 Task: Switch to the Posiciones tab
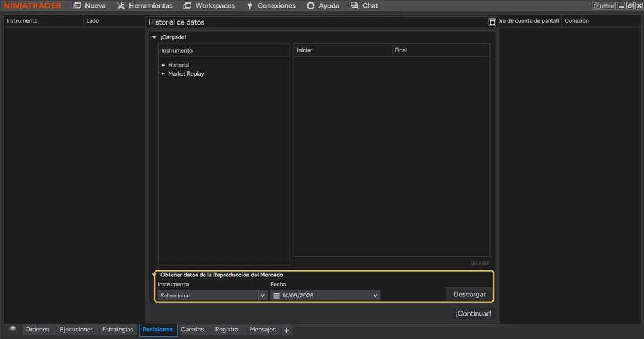tap(157, 330)
